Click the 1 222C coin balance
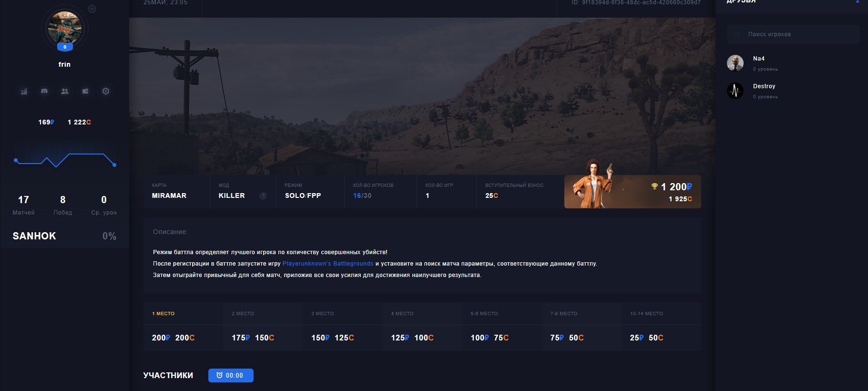 (79, 122)
